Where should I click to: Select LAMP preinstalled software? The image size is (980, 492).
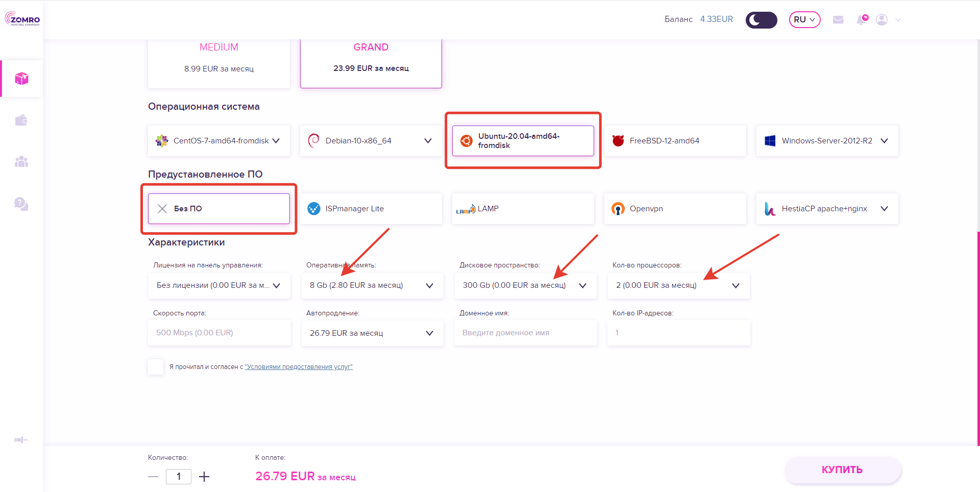point(523,209)
